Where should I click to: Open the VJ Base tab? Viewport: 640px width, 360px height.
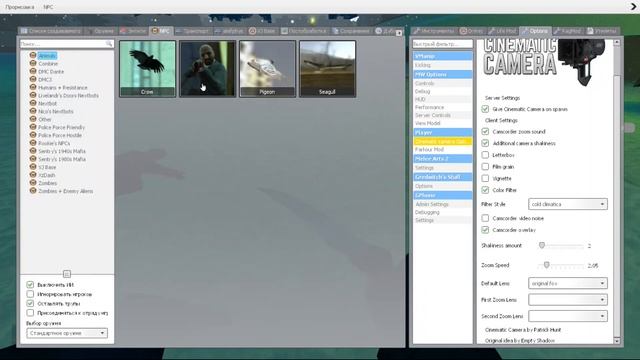(x=262, y=31)
